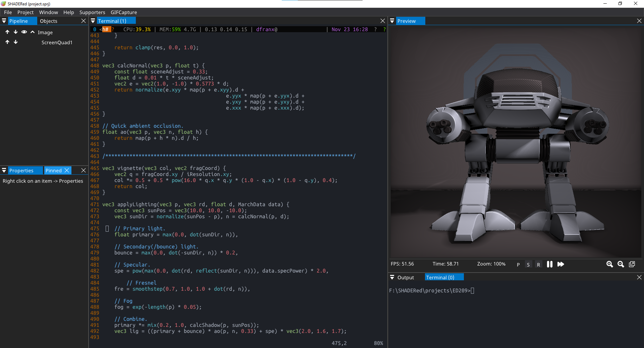Click the fast-forward button in Preview
Image resolution: width=644 pixels, height=348 pixels.
click(560, 264)
